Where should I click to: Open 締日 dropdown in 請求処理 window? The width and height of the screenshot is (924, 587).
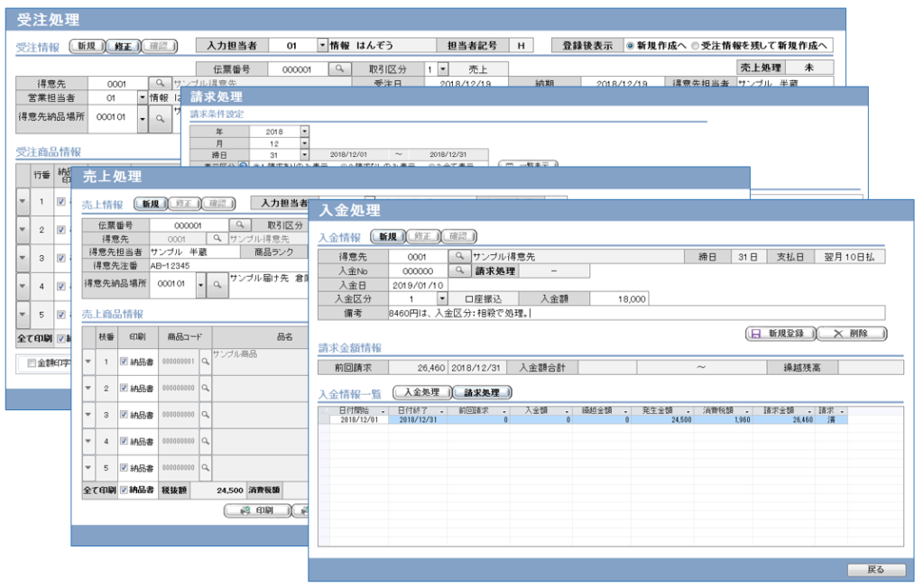[304, 155]
